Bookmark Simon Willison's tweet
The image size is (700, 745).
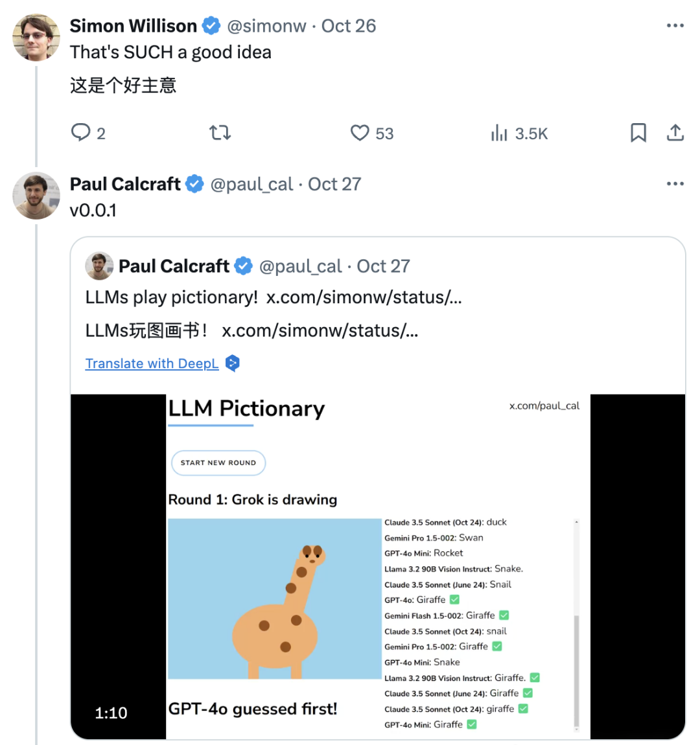click(x=638, y=133)
